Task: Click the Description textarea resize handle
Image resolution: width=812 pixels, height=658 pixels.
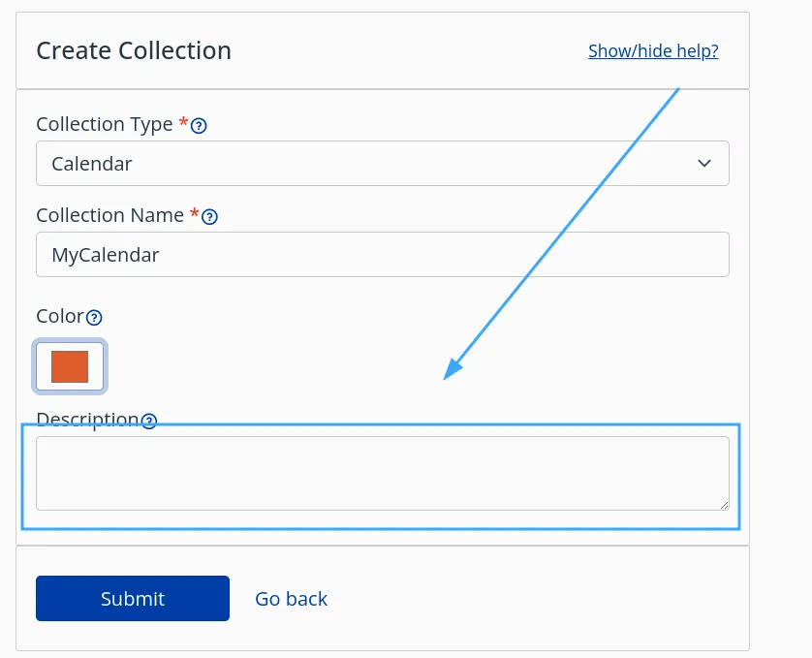Action: (725, 503)
